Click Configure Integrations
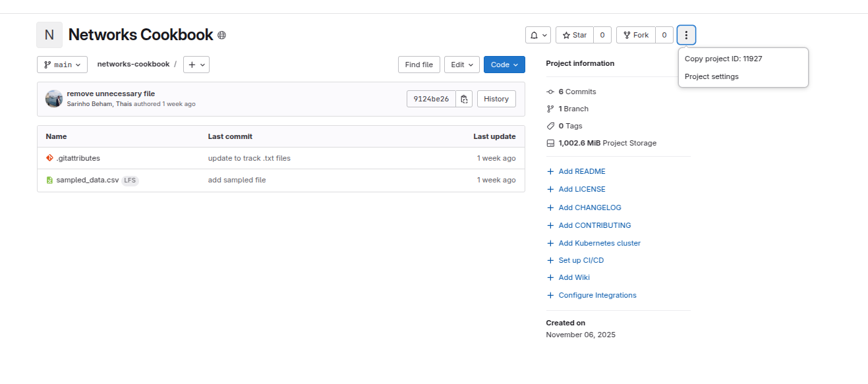The image size is (868, 384). click(x=592, y=295)
